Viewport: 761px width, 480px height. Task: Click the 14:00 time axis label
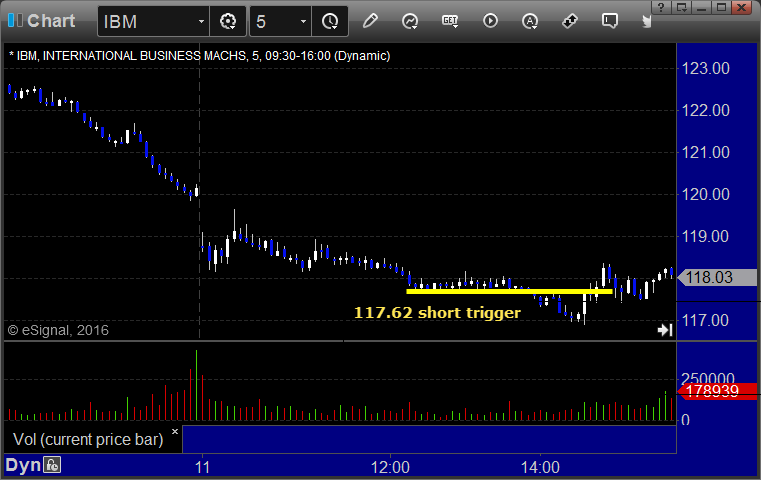tap(540, 467)
